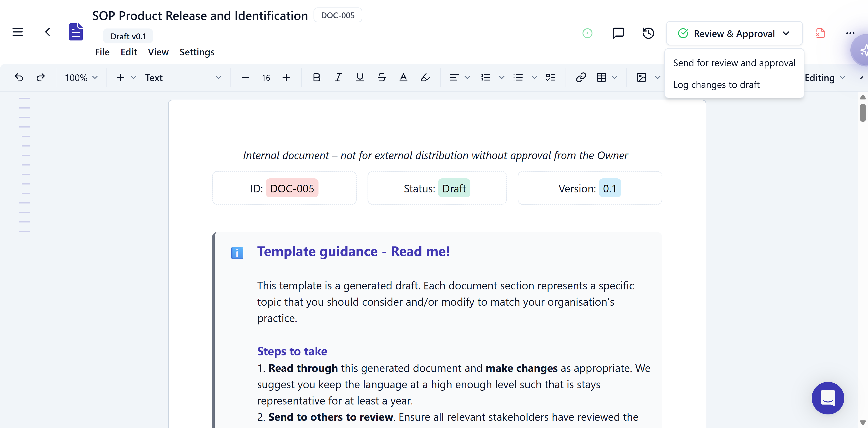Screen dimensions: 868x428
Task: Expand text alignment options
Action: point(467,78)
